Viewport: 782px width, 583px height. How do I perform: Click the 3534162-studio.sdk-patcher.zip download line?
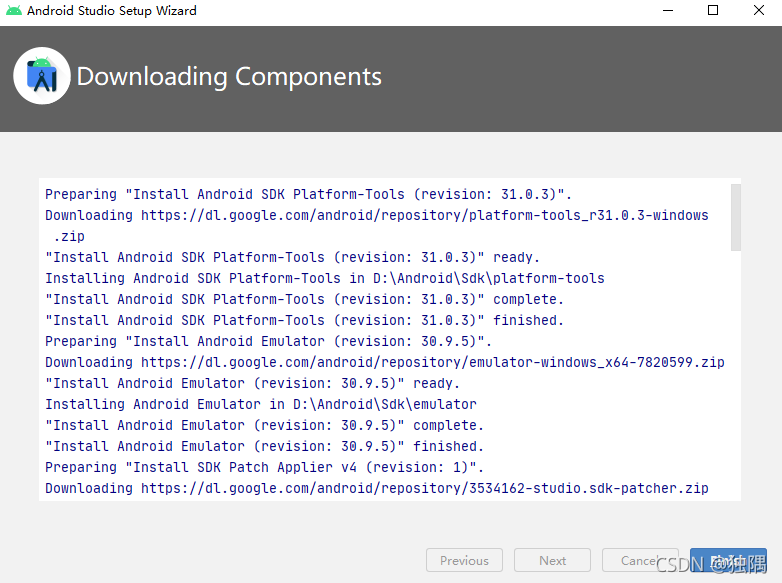(377, 488)
